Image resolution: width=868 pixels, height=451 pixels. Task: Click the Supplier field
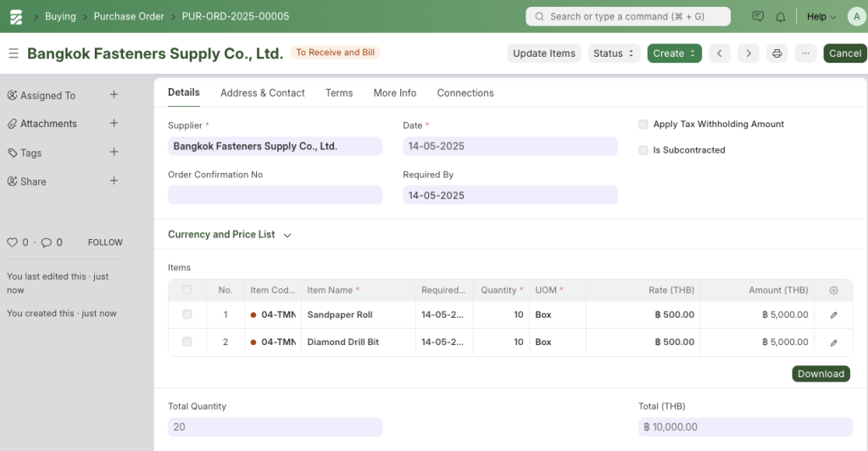[275, 146]
